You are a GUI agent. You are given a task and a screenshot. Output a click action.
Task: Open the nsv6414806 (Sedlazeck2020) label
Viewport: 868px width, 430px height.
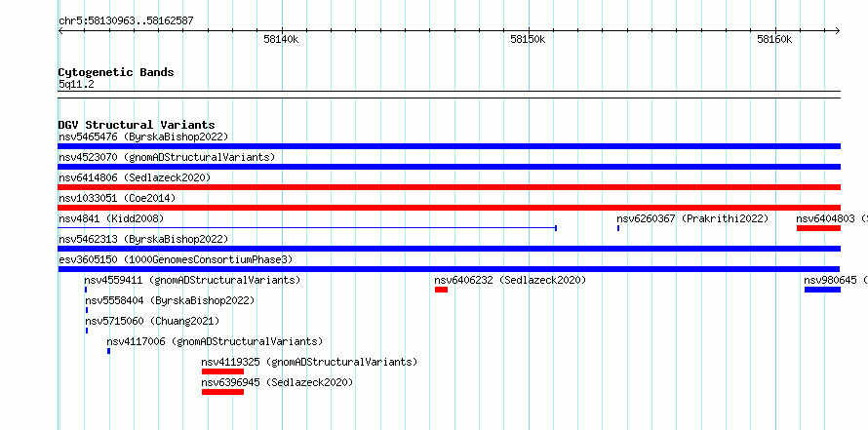pyautogui.click(x=135, y=177)
